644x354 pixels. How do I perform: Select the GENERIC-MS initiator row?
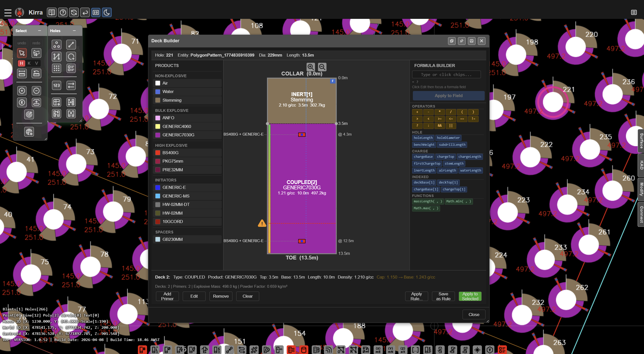(188, 196)
